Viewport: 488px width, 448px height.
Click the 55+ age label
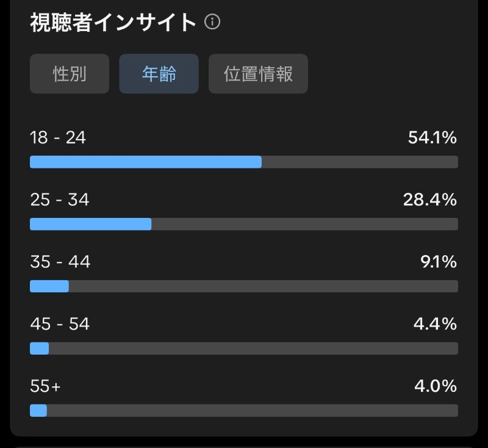pos(45,386)
